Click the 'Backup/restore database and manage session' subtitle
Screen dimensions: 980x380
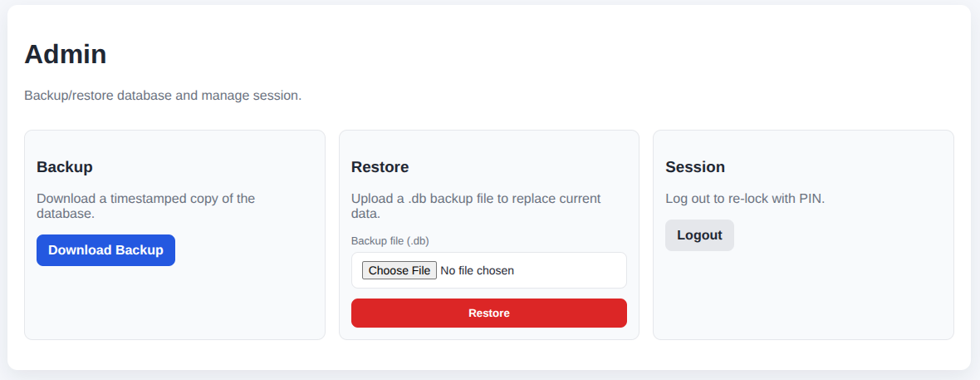tap(163, 96)
